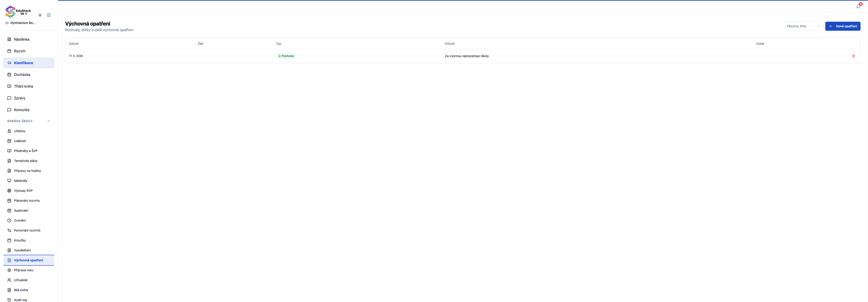Open Klasifikace section
The width and height of the screenshot is (868, 302).
tap(29, 63)
